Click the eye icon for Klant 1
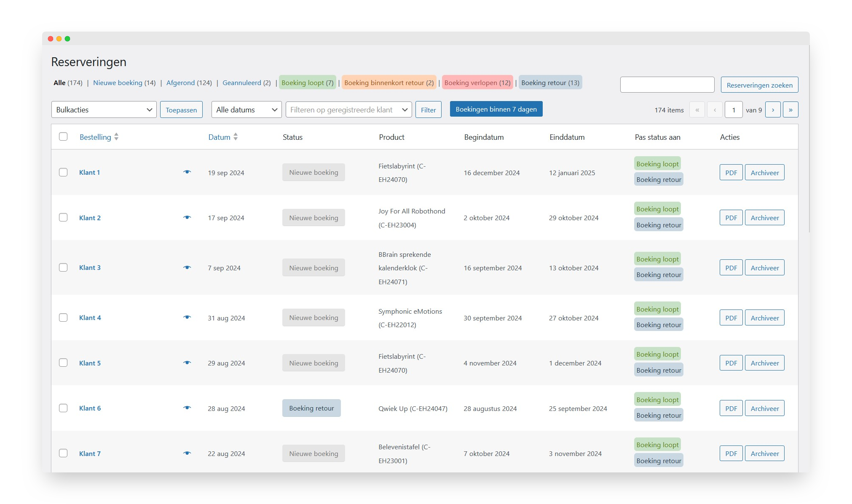This screenshot has height=504, width=852. click(187, 172)
